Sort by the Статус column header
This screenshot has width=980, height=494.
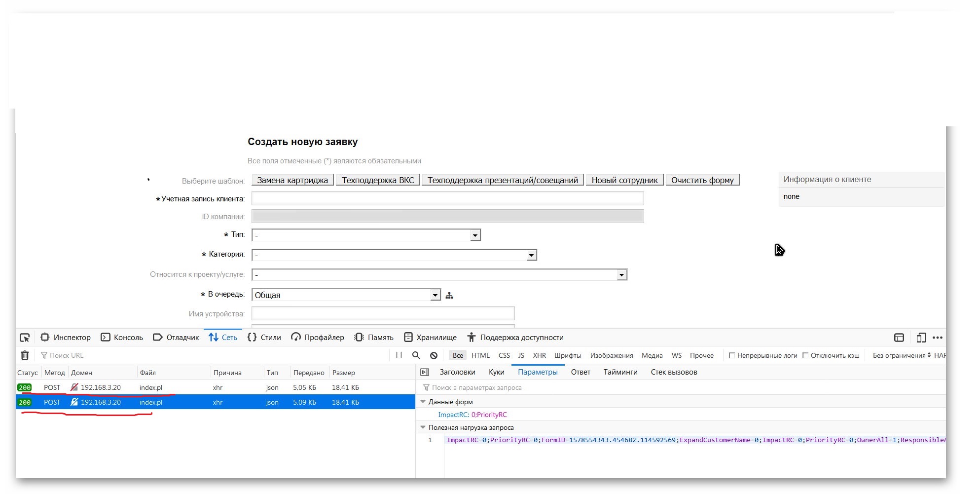click(28, 373)
